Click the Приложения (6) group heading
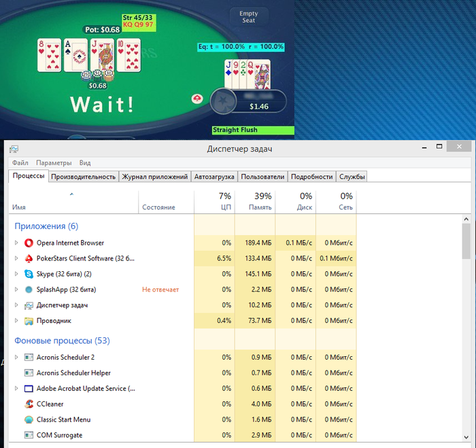 [46, 226]
